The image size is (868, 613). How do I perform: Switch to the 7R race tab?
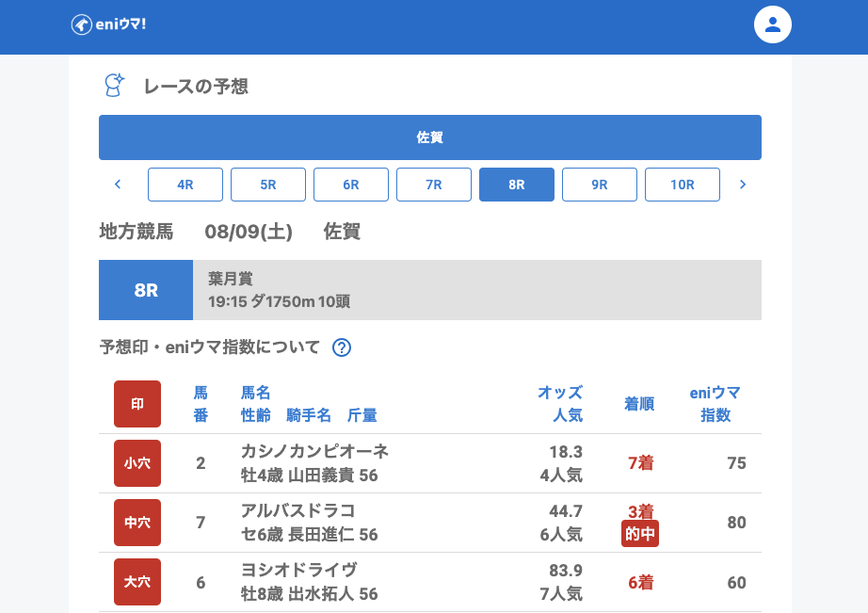click(x=434, y=185)
